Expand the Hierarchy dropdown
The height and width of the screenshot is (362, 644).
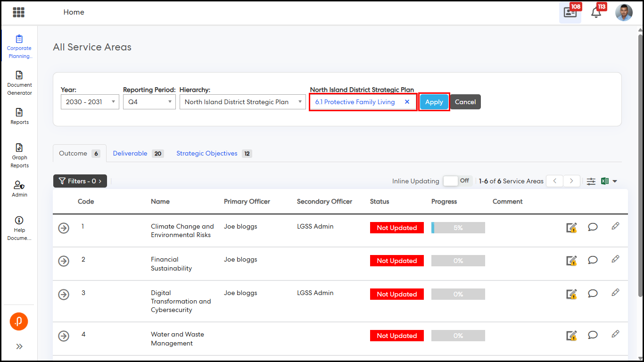(242, 102)
